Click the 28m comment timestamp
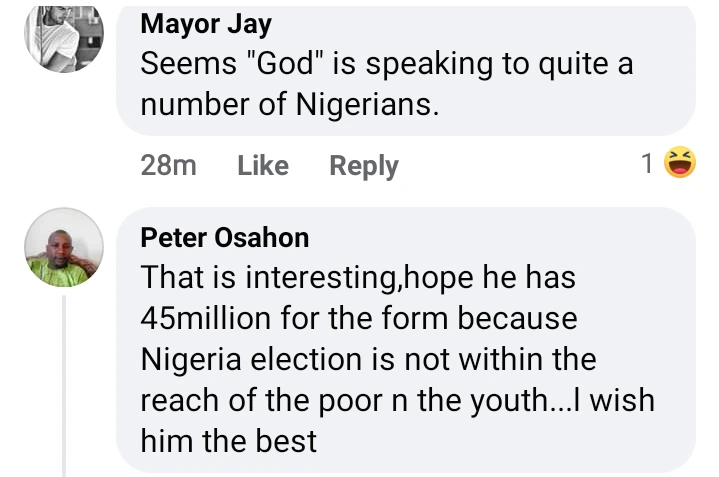 [169, 166]
